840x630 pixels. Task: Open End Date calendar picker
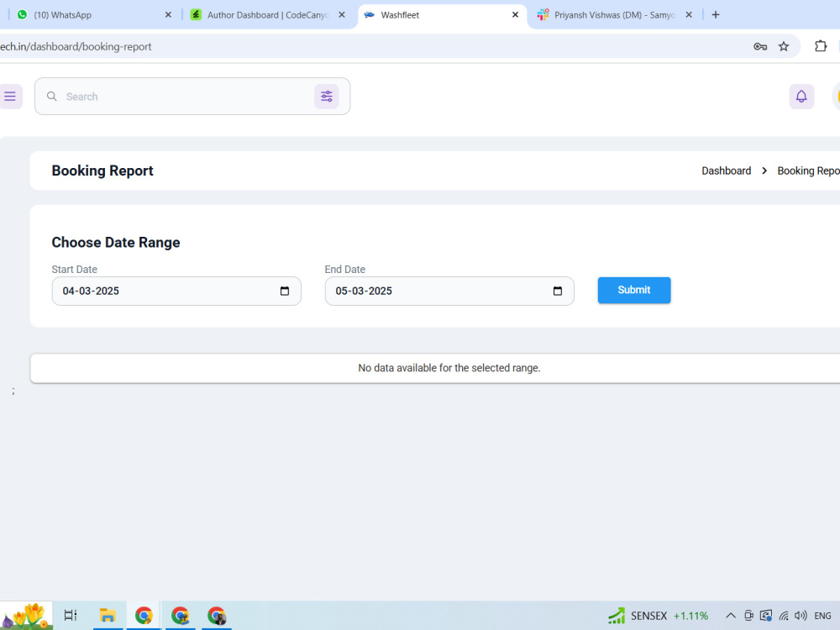click(x=558, y=291)
